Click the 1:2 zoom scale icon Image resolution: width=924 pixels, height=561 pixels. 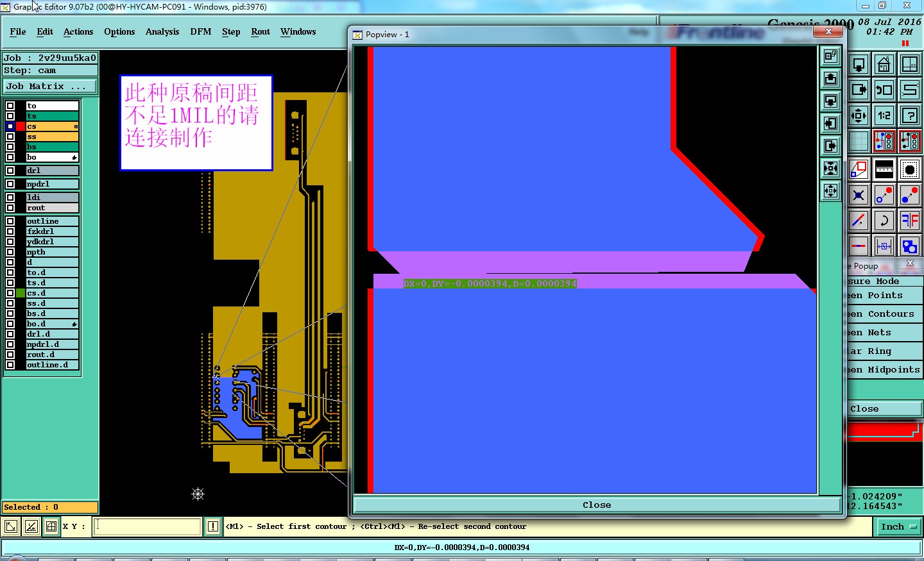click(x=884, y=115)
